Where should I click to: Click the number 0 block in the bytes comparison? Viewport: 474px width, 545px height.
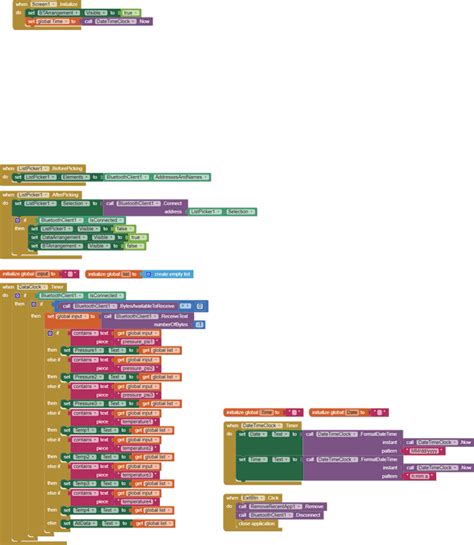(200, 306)
